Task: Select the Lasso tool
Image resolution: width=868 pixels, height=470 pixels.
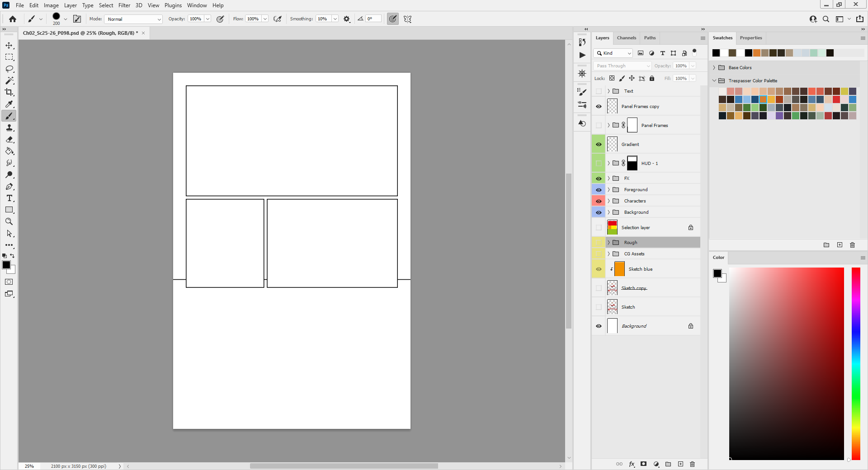Action: [9, 69]
